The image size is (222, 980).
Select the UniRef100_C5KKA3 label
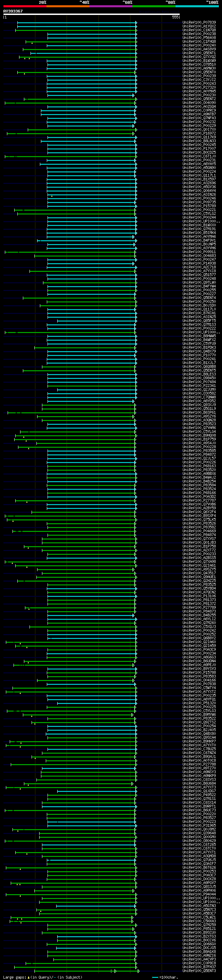(x=199, y=921)
